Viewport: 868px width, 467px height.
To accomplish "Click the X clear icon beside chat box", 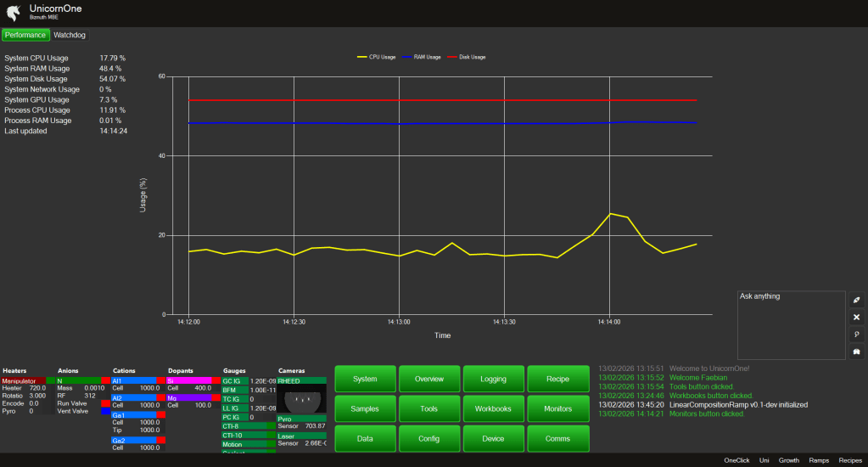I will click(x=856, y=318).
